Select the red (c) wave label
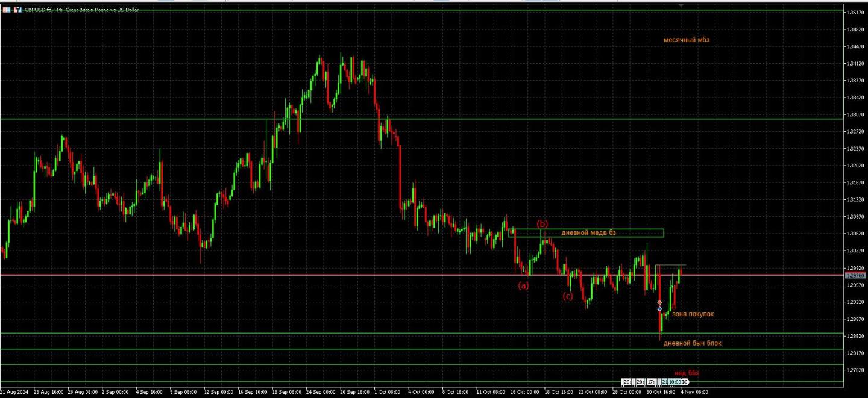 (x=567, y=296)
